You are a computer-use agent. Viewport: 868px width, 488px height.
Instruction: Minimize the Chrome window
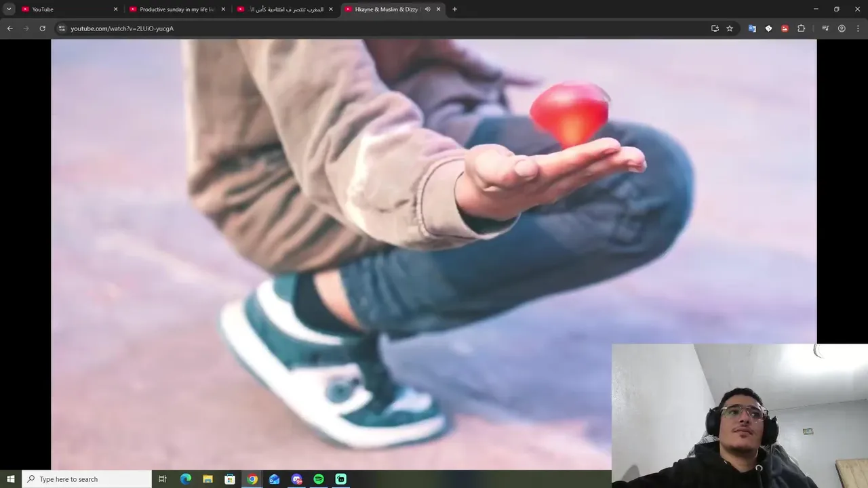click(x=816, y=9)
